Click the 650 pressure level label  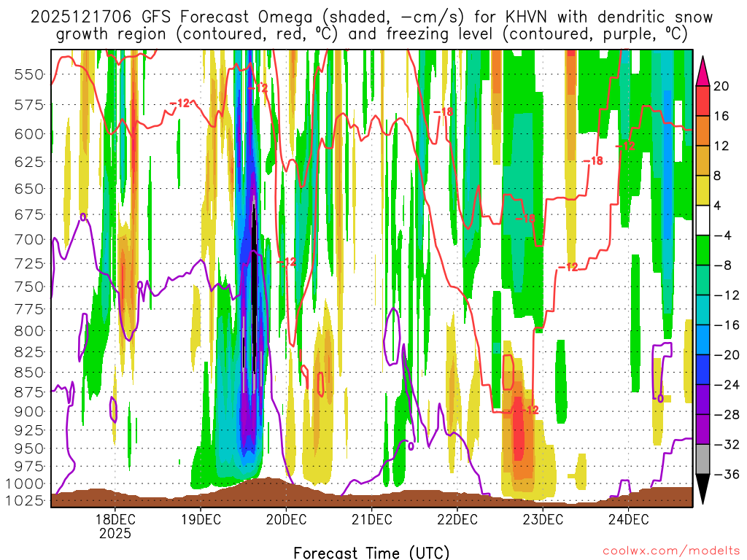point(29,189)
